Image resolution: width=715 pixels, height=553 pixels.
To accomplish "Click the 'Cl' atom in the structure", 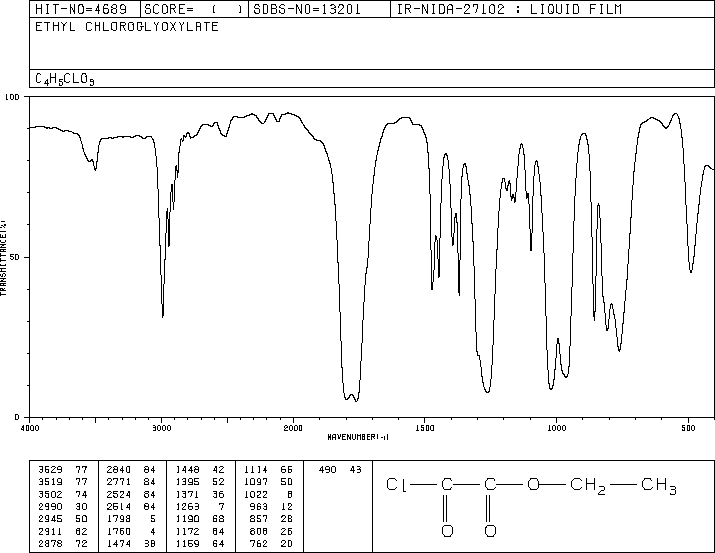I will tap(396, 484).
